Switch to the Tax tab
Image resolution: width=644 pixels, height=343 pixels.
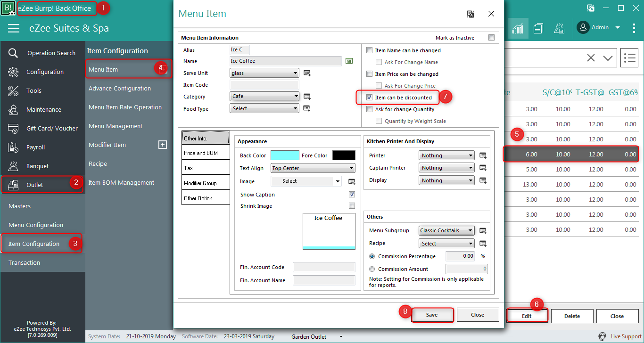click(x=206, y=168)
